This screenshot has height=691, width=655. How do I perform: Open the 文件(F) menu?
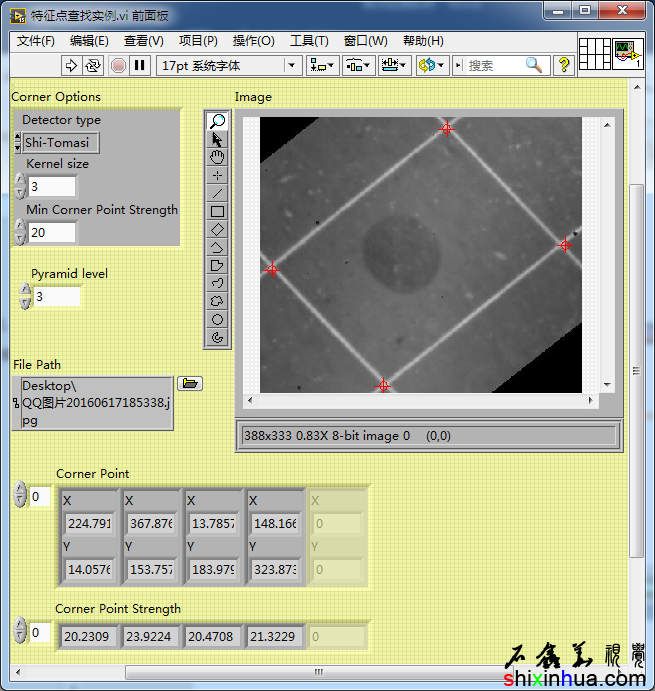coord(36,41)
